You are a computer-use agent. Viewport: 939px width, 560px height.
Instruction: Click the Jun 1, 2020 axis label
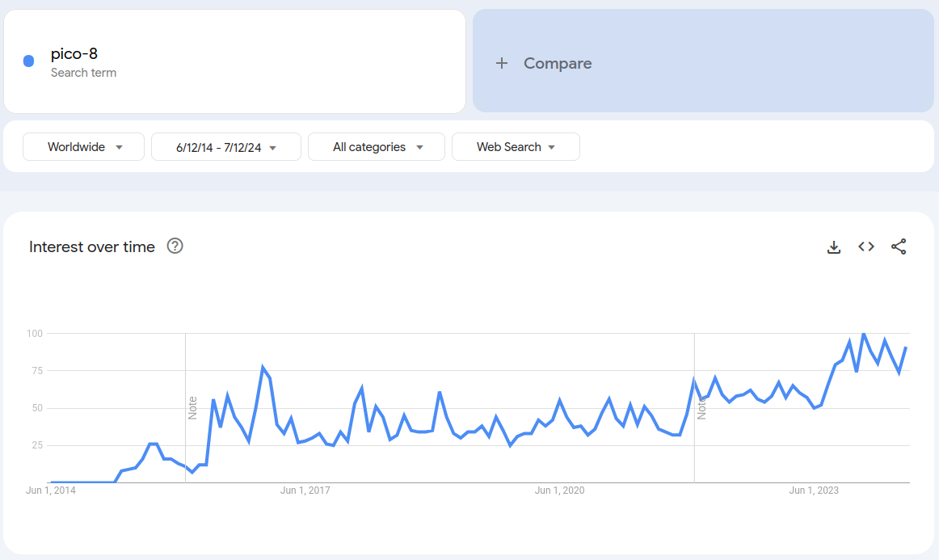click(x=559, y=491)
